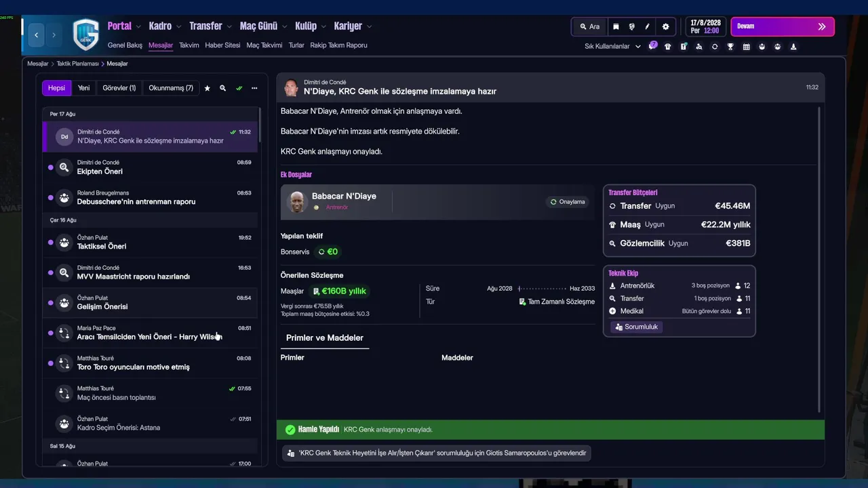The height and width of the screenshot is (488, 868).
Task: Open the bookmark icon in top toolbar
Action: click(616, 26)
